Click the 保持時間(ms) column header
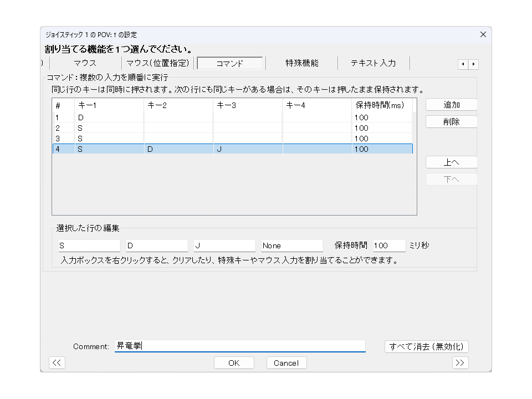 382,105
